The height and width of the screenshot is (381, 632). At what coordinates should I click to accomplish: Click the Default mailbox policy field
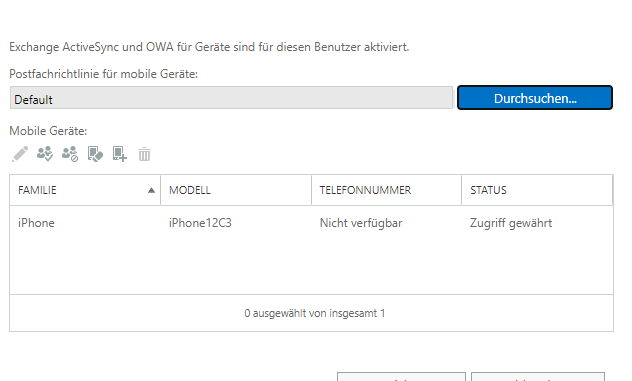tap(231, 98)
